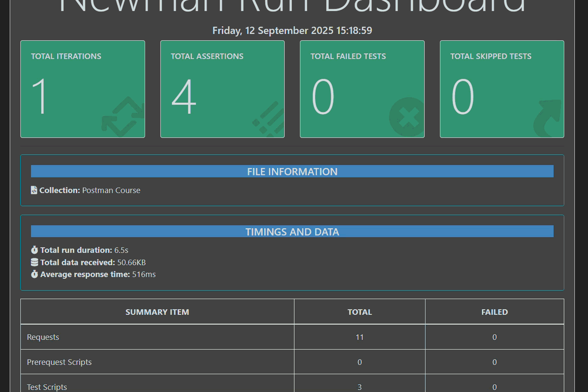Select the SUMMARY ITEM column header
The image size is (588, 392).
(157, 312)
